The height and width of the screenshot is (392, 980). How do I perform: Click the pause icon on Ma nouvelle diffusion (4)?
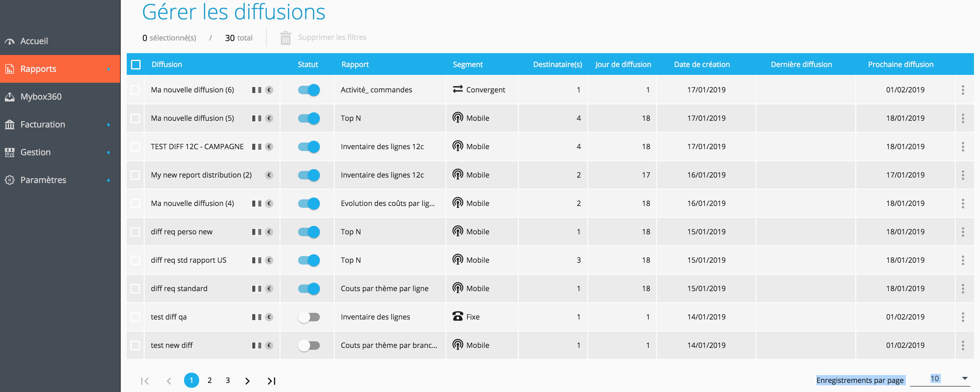tap(257, 204)
